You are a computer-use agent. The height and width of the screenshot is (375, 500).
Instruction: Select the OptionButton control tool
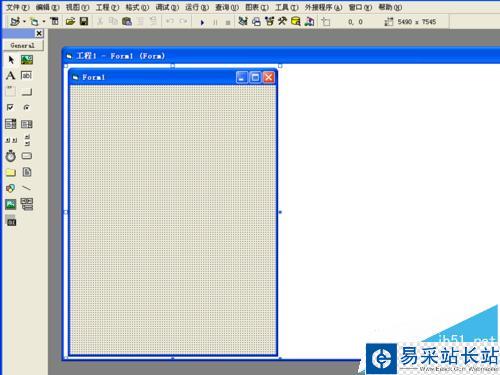[x=27, y=107]
